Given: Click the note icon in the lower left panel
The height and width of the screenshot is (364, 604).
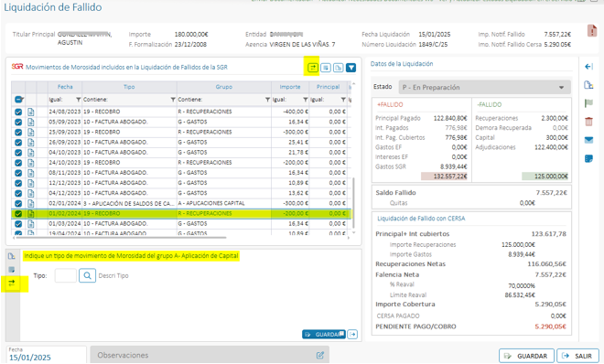Looking at the screenshot, I should click(12, 270).
